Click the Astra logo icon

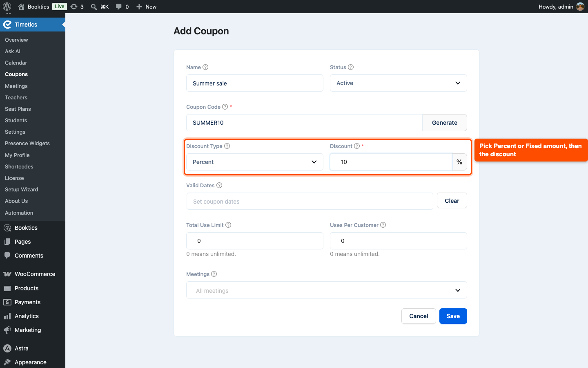pos(7,348)
